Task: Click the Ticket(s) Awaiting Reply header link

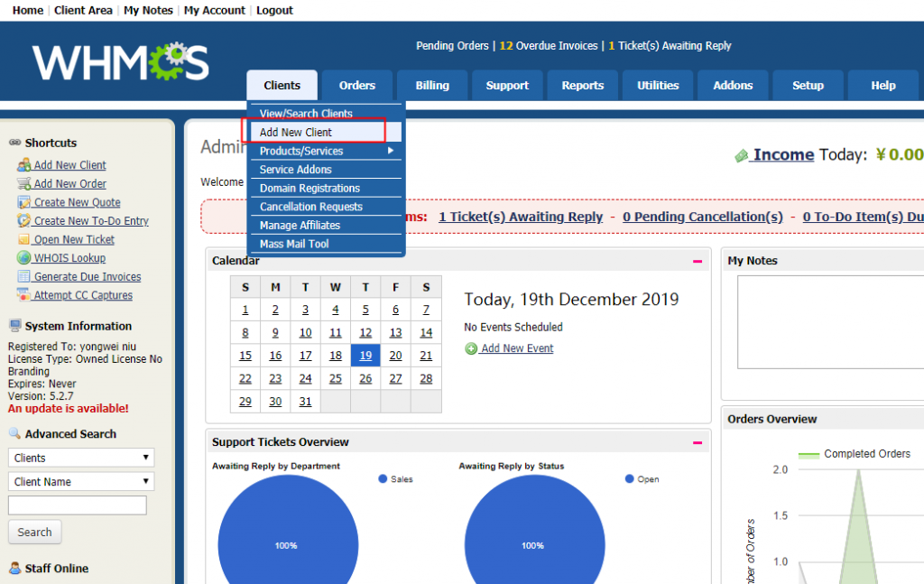Action: click(x=670, y=45)
